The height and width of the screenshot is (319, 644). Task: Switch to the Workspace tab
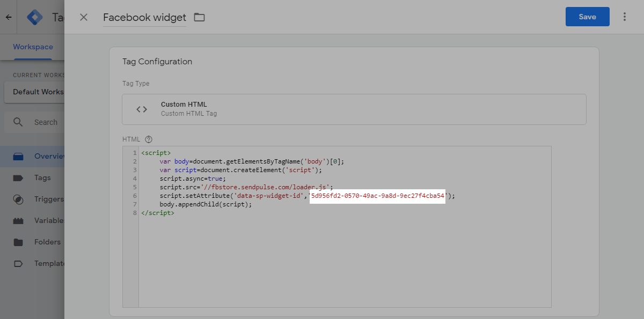pyautogui.click(x=33, y=47)
